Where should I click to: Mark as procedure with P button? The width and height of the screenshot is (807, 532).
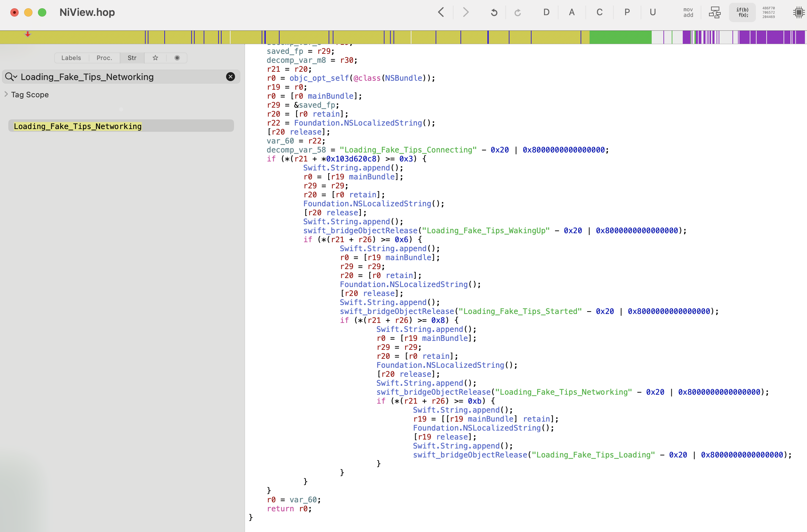click(x=627, y=12)
